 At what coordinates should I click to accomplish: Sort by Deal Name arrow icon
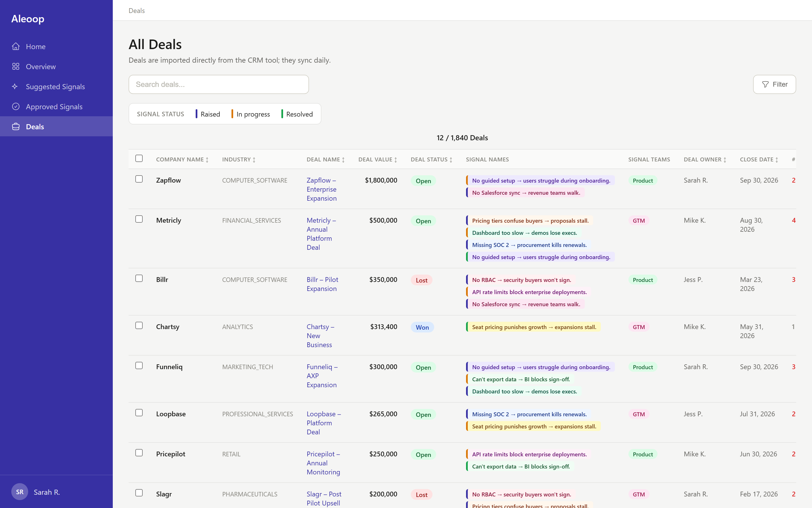343,160
